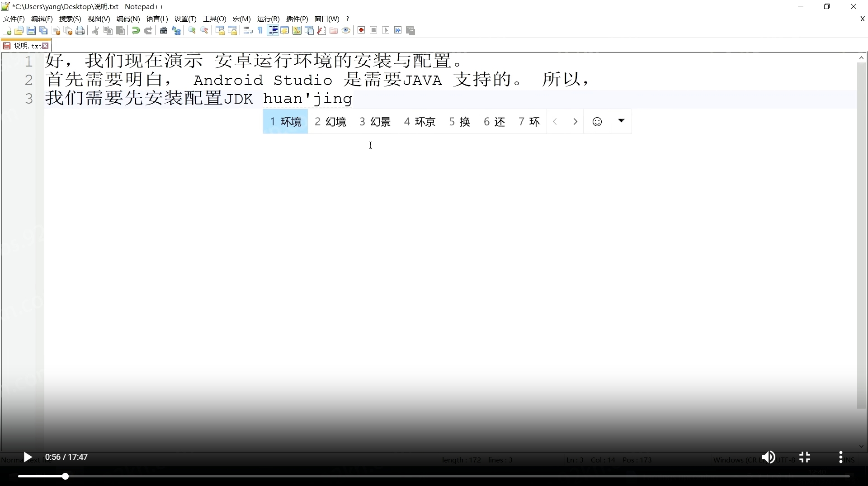Viewport: 868px width, 486px height.
Task: Create a new file with toolbar icon
Action: pyautogui.click(x=7, y=30)
